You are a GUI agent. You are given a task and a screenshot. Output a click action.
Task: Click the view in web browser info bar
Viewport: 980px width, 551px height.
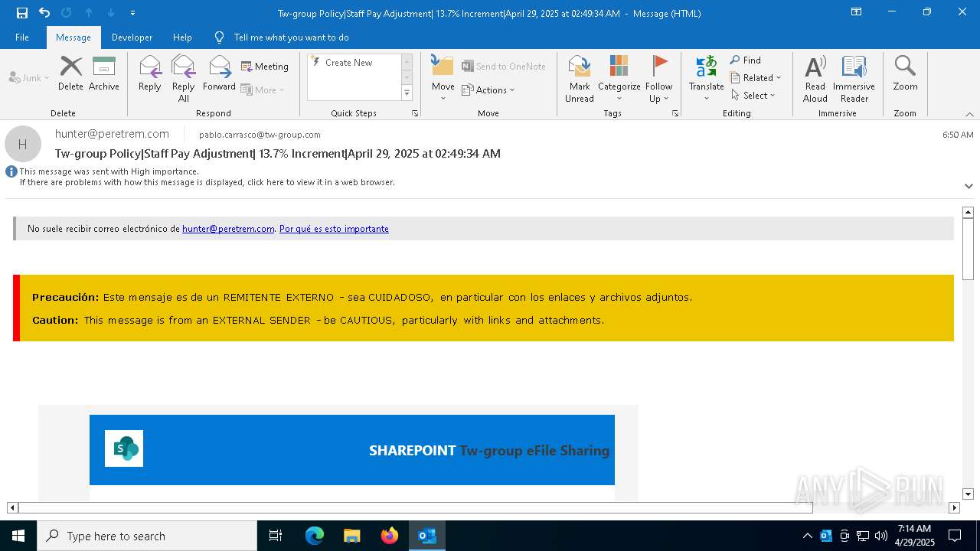point(207,183)
